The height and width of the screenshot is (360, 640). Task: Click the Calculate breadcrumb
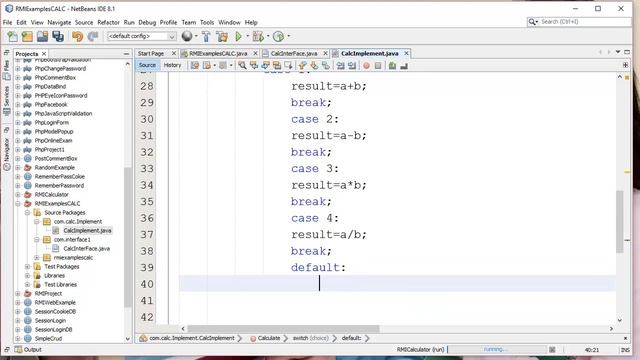click(269, 338)
